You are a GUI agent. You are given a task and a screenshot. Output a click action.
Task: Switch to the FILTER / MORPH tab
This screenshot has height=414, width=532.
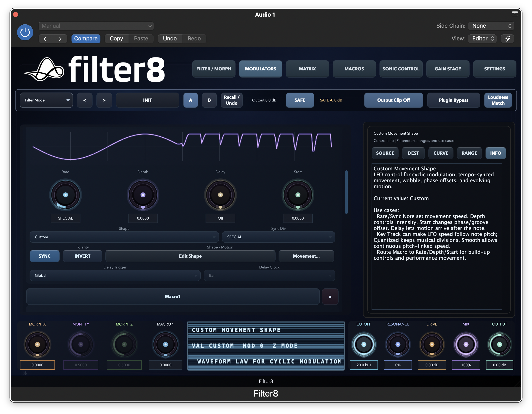[214, 69]
